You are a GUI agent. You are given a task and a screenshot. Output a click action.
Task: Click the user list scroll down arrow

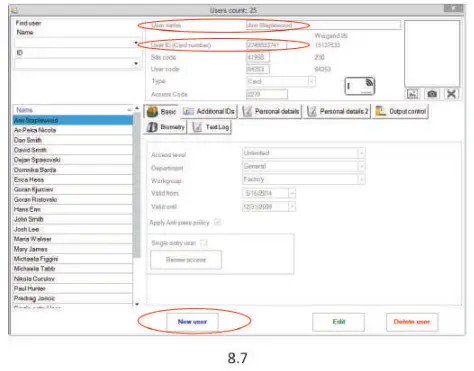tap(136, 304)
